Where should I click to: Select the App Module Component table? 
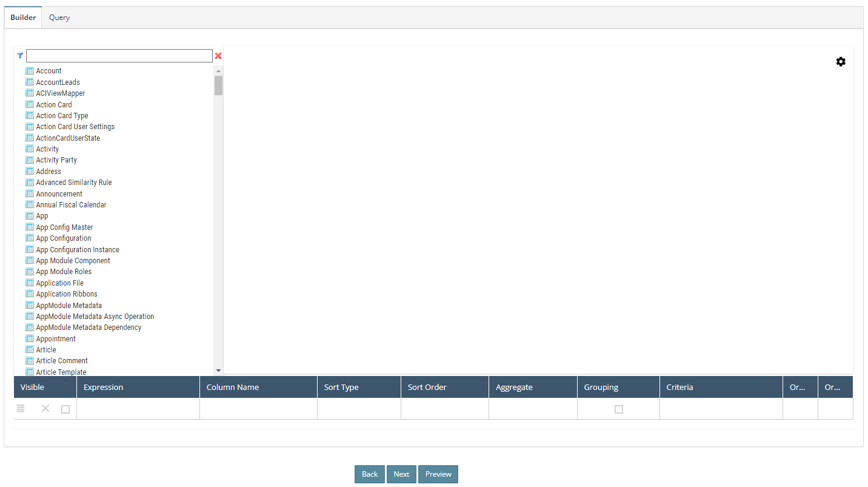(73, 260)
